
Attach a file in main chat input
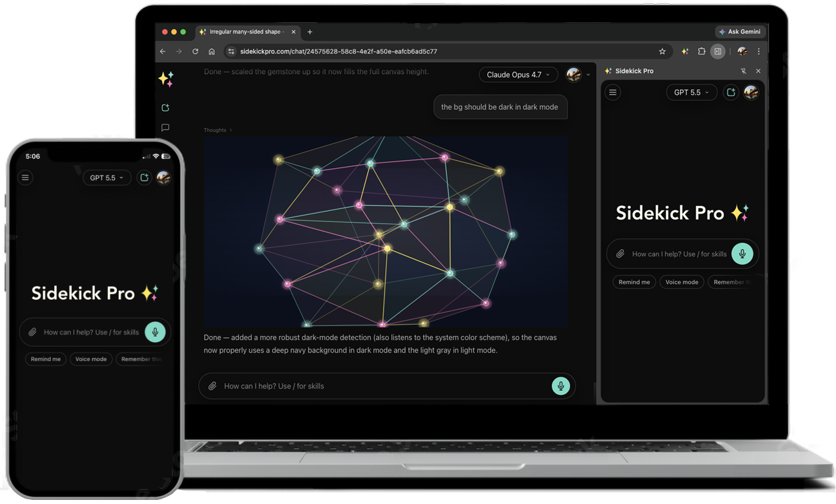point(213,386)
